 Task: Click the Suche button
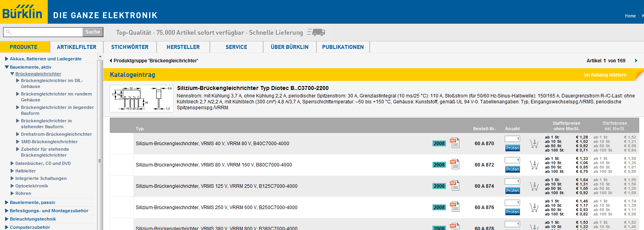(93, 32)
